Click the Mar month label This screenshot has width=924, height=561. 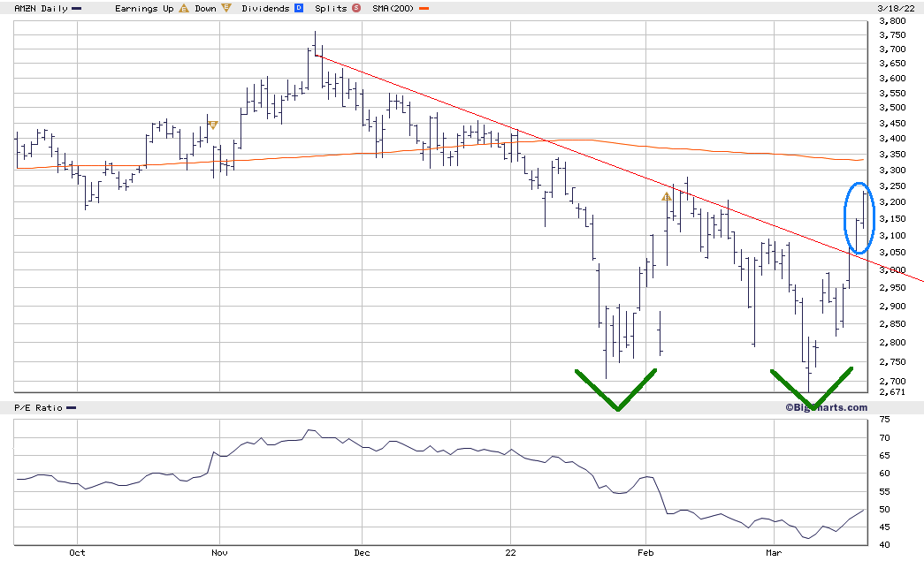(774, 552)
